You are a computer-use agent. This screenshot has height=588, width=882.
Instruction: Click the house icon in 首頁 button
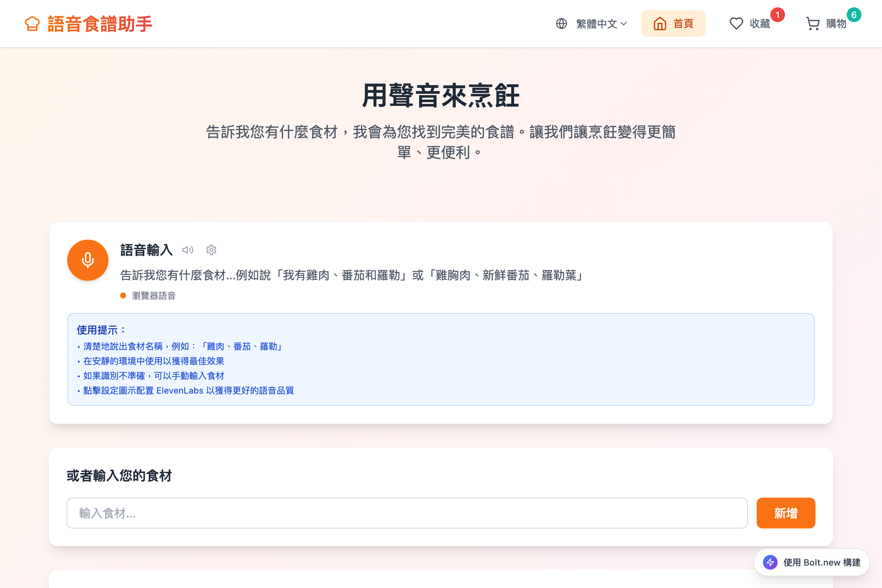660,24
